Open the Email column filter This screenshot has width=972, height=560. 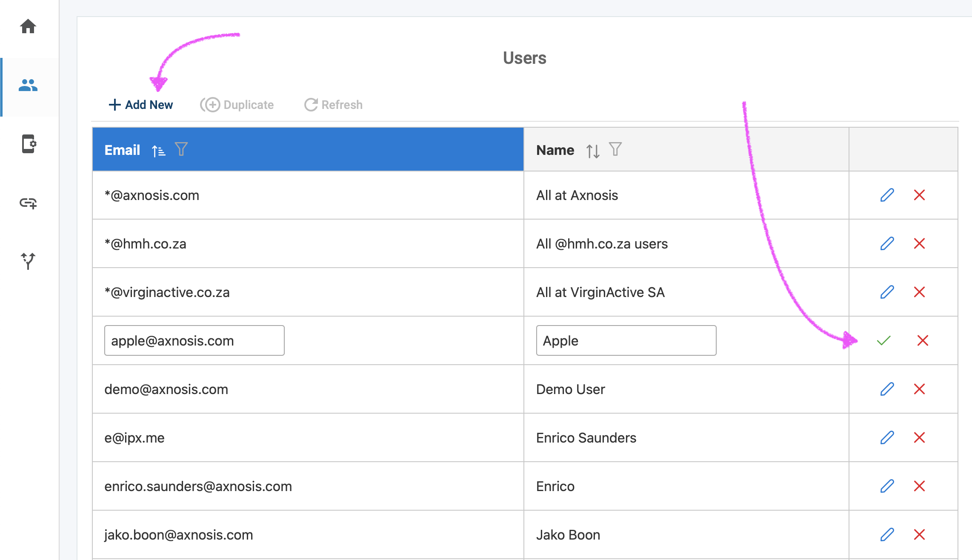(181, 149)
